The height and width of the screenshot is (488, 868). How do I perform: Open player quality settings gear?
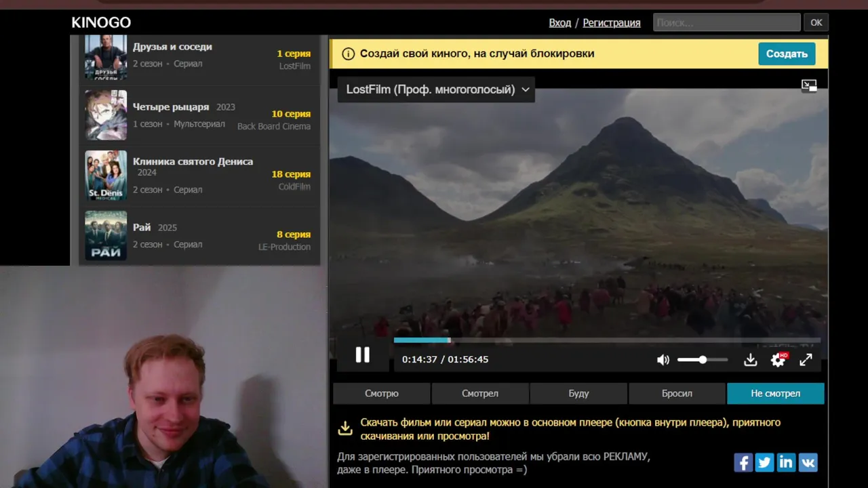pos(778,360)
